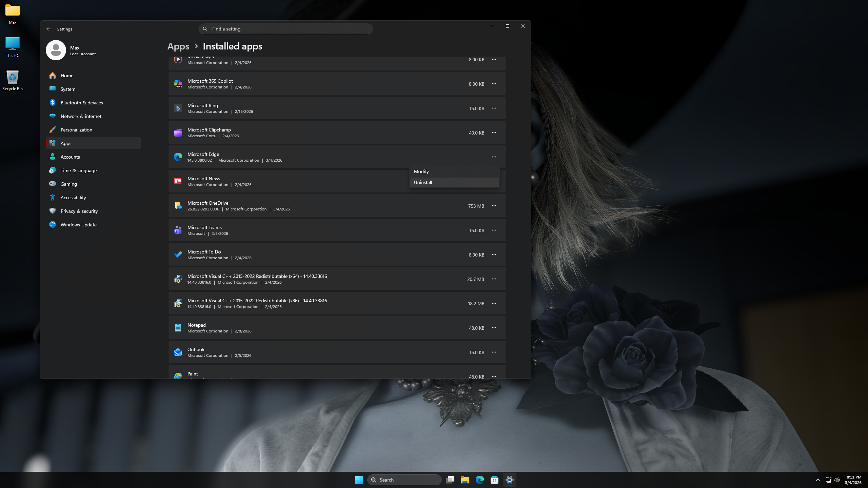Click the Microsoft Clipchamp app icon
868x488 pixels.
click(178, 133)
